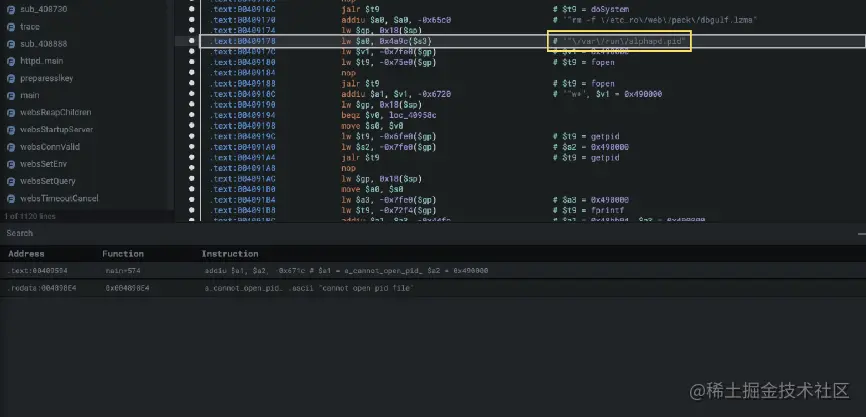Toggle breakpoint dot at .text:0040916C
The height and width of the screenshot is (417, 866).
[x=192, y=9]
